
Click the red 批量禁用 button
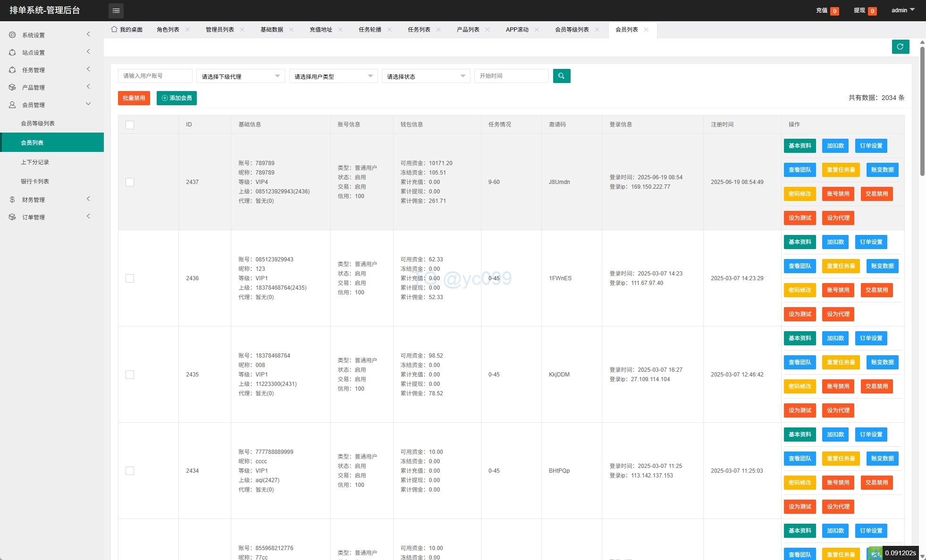coord(134,98)
